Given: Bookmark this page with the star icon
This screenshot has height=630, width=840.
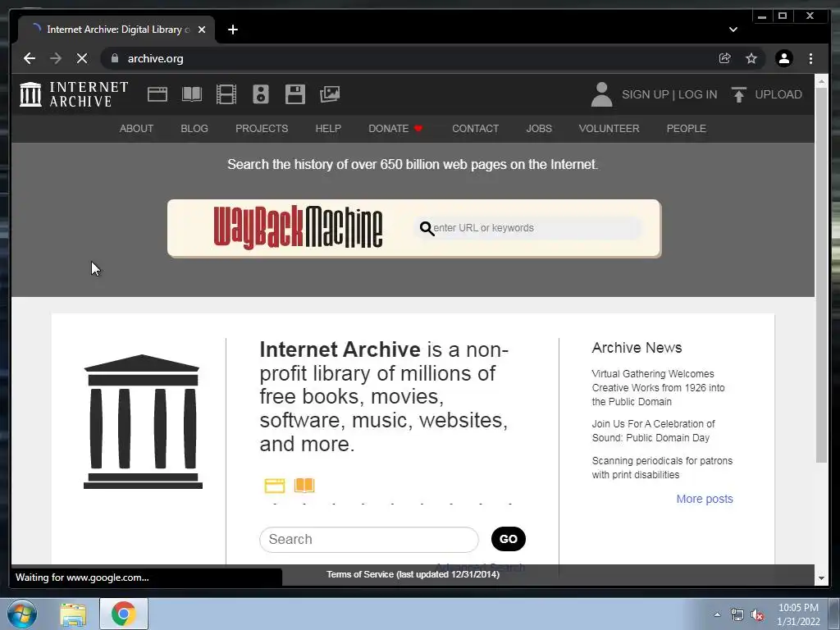Looking at the screenshot, I should [751, 58].
